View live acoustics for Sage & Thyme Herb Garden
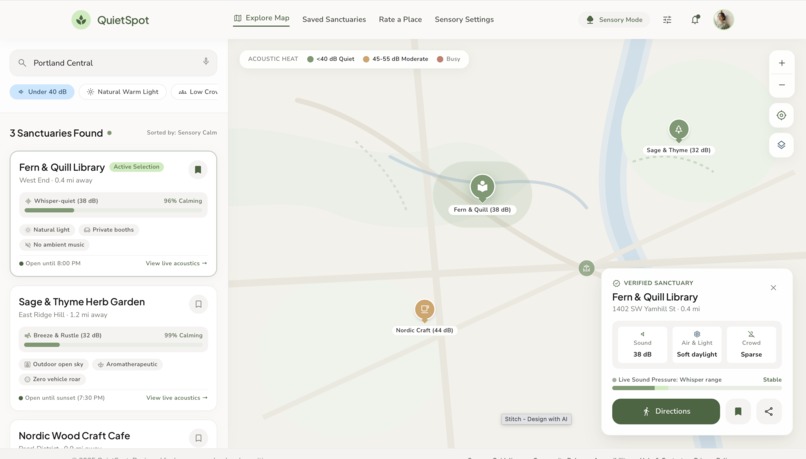The height and width of the screenshot is (459, 806). (x=177, y=398)
